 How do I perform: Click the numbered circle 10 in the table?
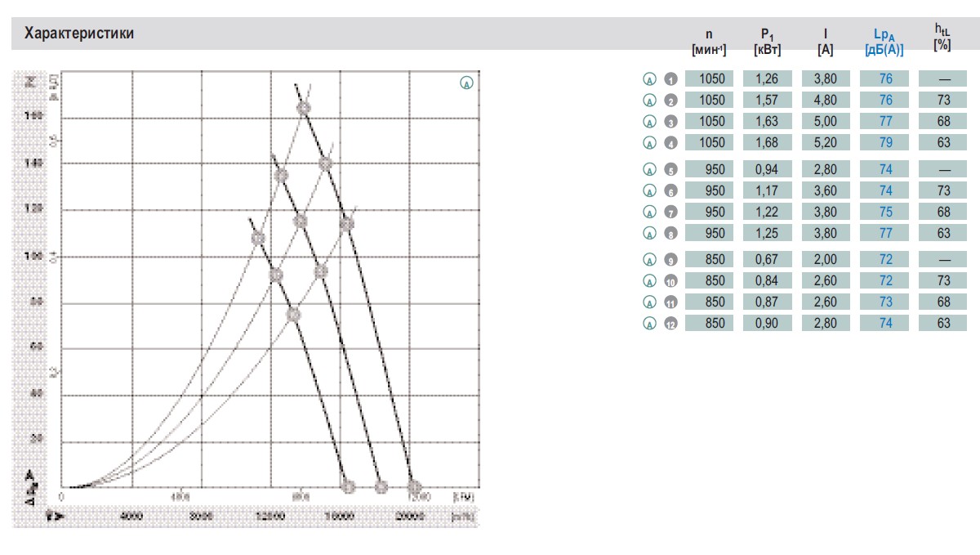[x=670, y=282]
